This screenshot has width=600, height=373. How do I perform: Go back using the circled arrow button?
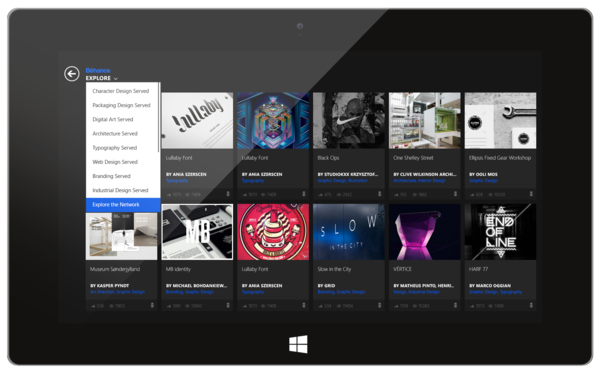(72, 74)
